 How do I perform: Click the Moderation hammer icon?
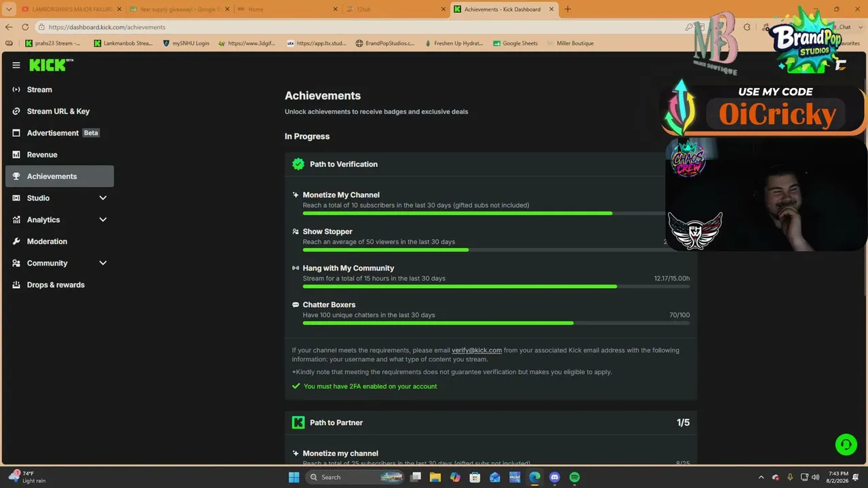pyautogui.click(x=16, y=241)
